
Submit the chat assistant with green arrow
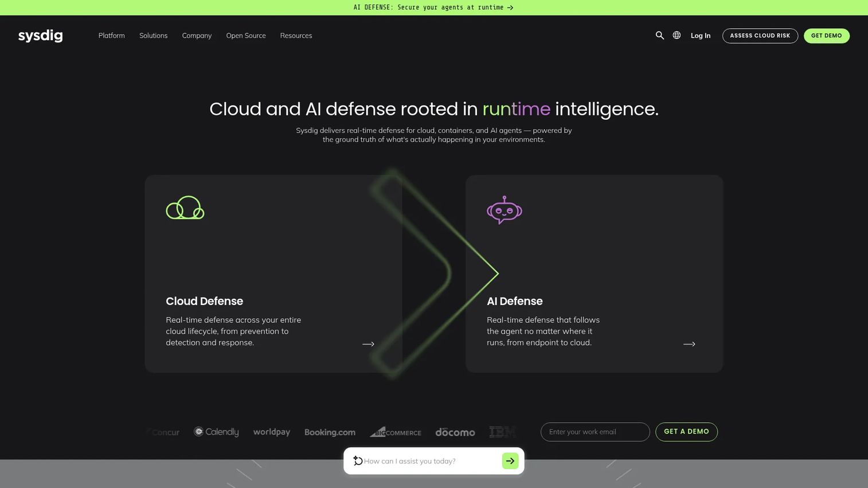[510, 461]
